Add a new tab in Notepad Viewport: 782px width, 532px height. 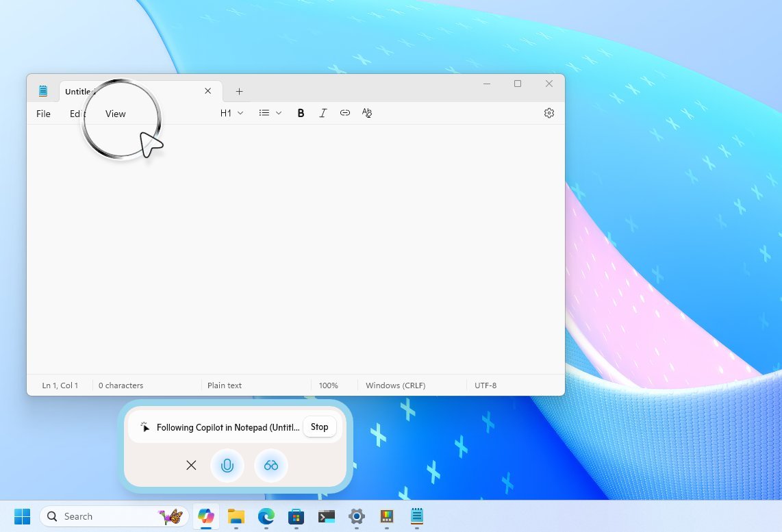coord(239,91)
